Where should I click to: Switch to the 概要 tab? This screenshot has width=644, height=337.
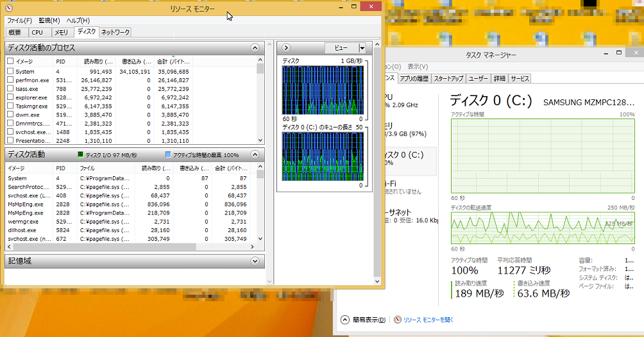pos(15,32)
